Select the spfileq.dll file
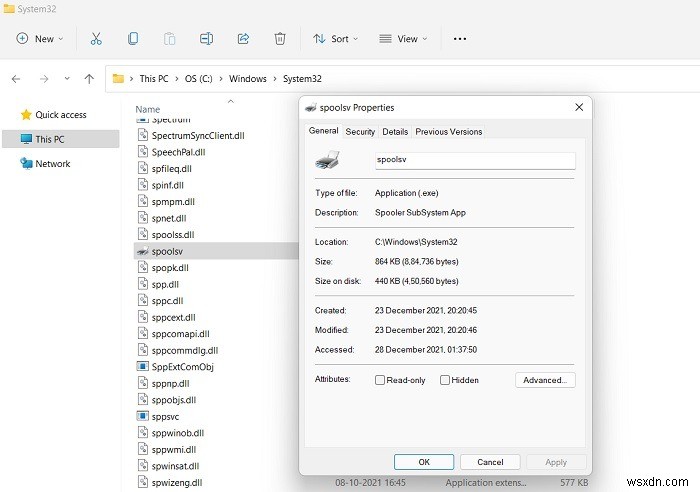 pyautogui.click(x=171, y=169)
